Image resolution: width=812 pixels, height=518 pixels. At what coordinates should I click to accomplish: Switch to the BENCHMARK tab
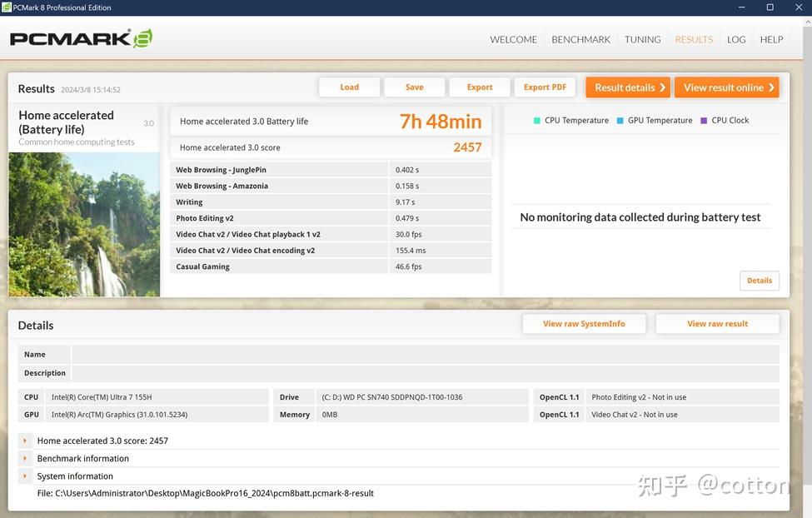click(580, 39)
